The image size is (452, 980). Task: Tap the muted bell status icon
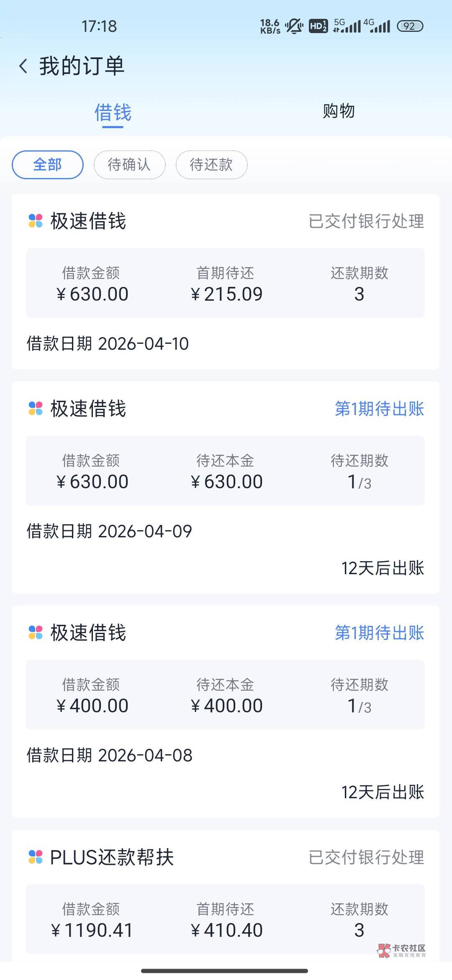click(294, 26)
